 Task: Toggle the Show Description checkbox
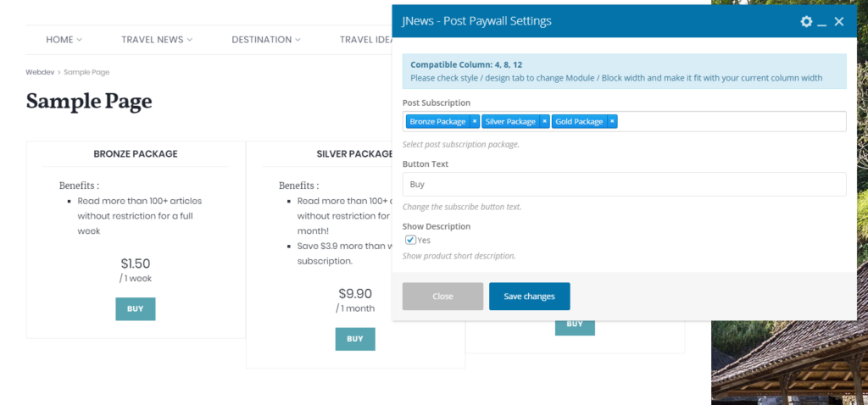pos(410,240)
